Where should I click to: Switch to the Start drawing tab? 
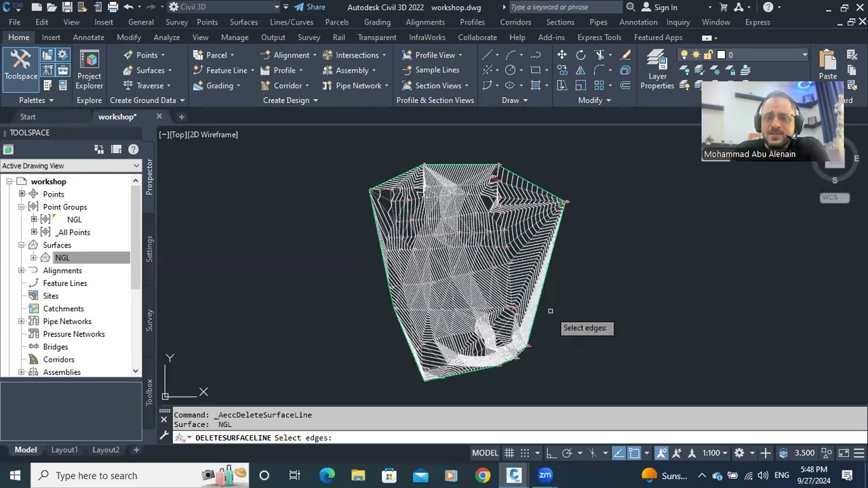pyautogui.click(x=28, y=117)
